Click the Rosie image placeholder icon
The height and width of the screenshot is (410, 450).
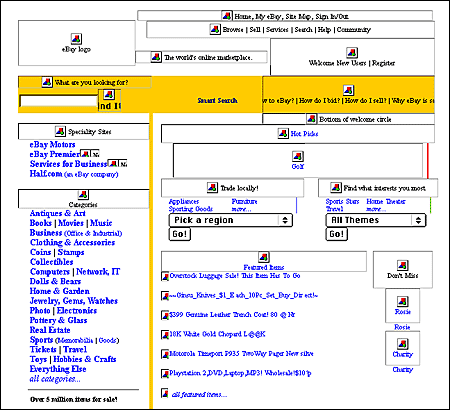[x=403, y=301]
